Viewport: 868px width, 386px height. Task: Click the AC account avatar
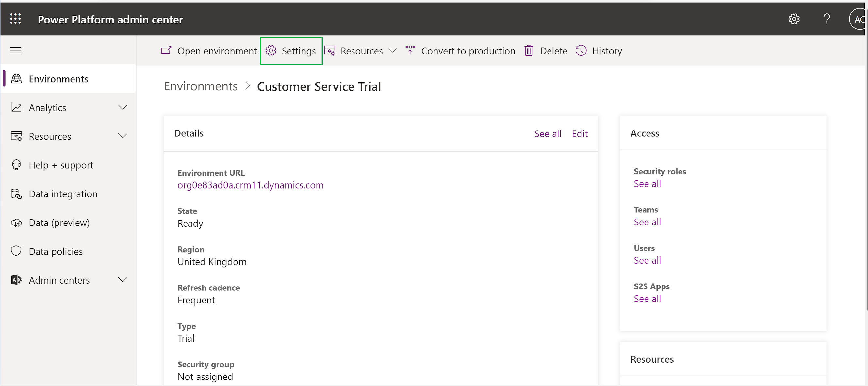tap(859, 19)
